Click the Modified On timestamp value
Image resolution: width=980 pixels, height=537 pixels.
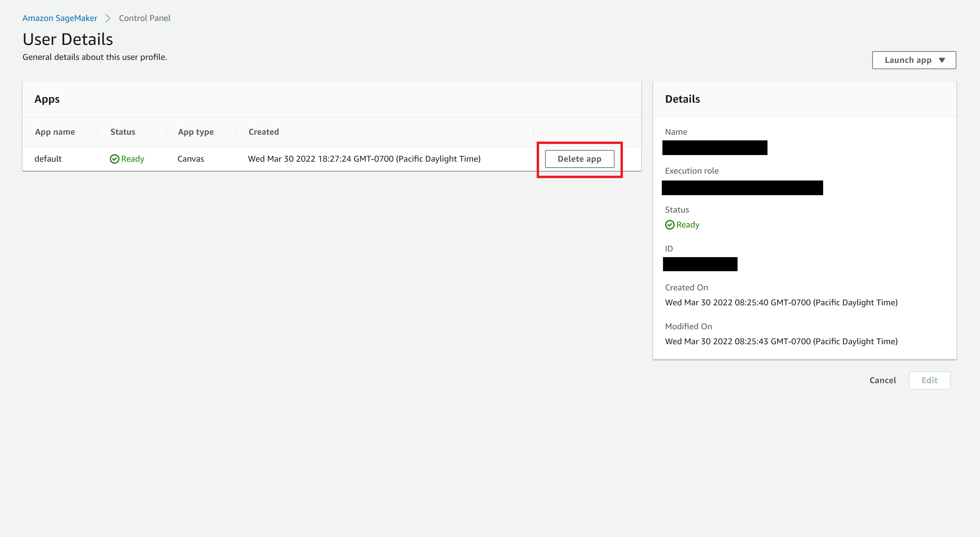[782, 341]
